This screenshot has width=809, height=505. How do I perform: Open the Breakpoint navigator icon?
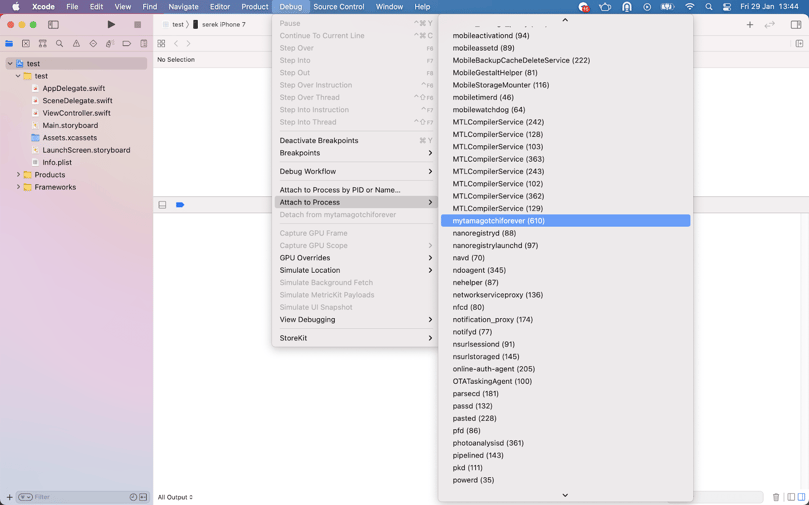click(x=126, y=44)
